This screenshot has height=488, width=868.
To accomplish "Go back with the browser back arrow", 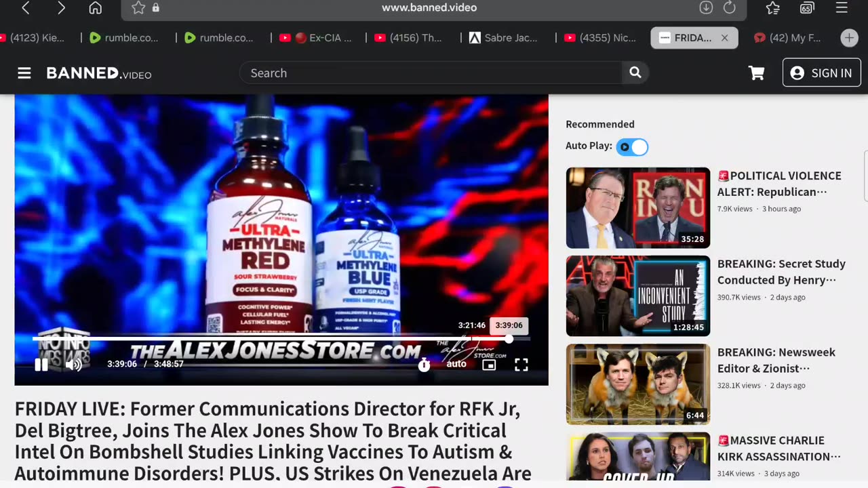I will (26, 8).
